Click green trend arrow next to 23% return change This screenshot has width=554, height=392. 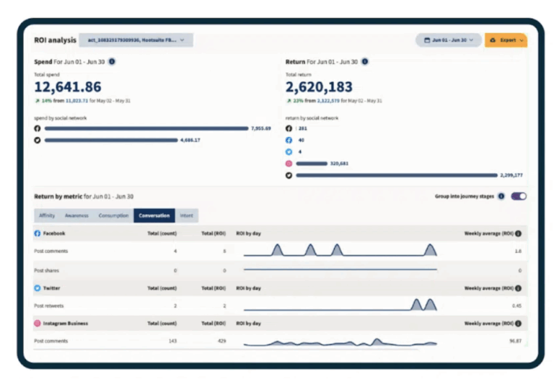[x=289, y=101]
